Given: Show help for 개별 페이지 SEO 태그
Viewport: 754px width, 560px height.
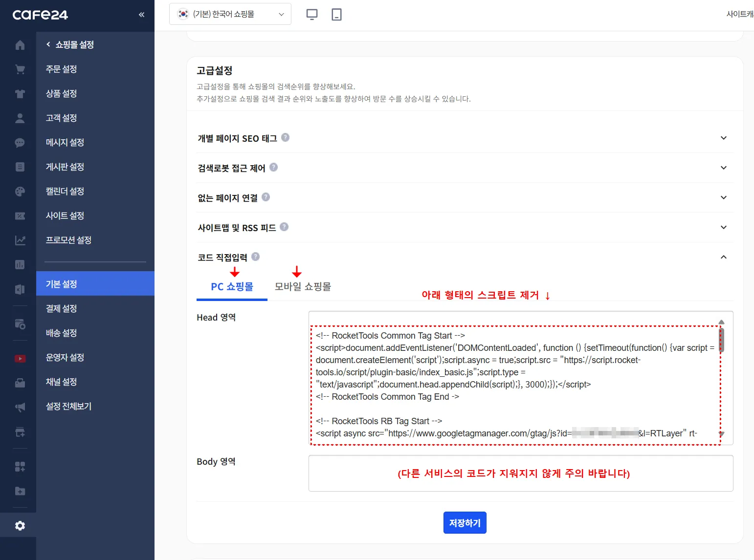Looking at the screenshot, I should [286, 138].
